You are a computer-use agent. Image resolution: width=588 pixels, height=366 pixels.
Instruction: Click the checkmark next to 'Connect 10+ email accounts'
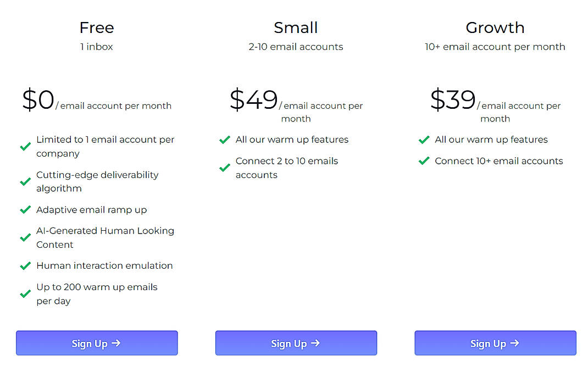tap(424, 162)
